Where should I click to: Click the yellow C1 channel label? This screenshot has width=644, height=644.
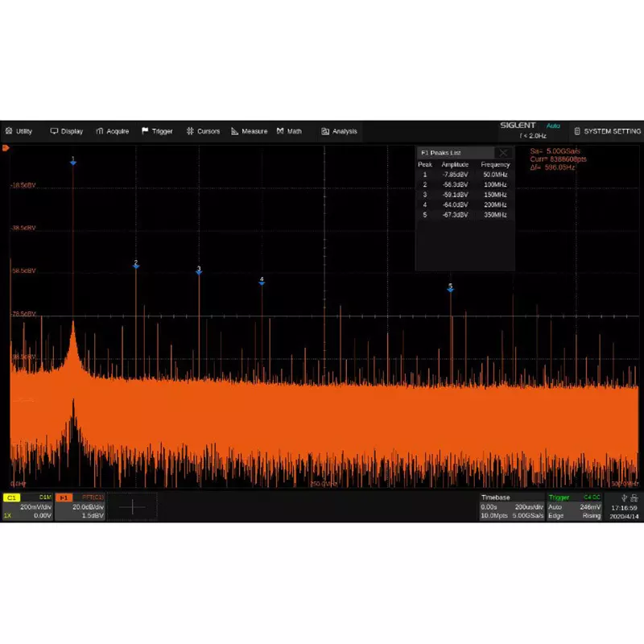click(11, 497)
